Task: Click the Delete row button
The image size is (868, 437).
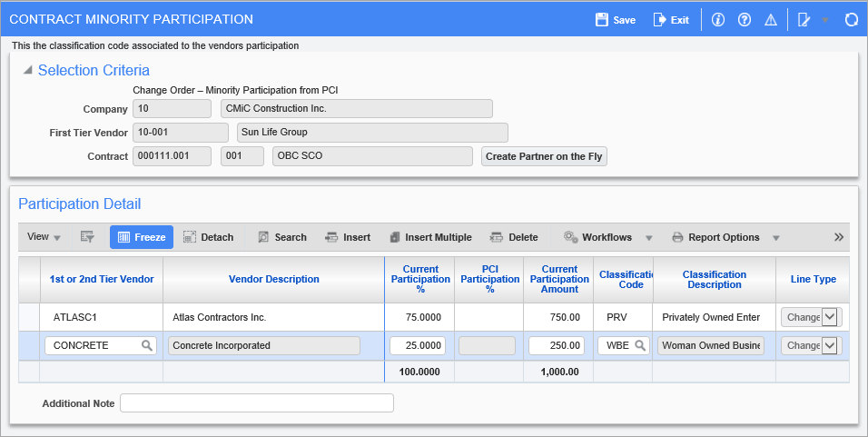Action: click(514, 237)
